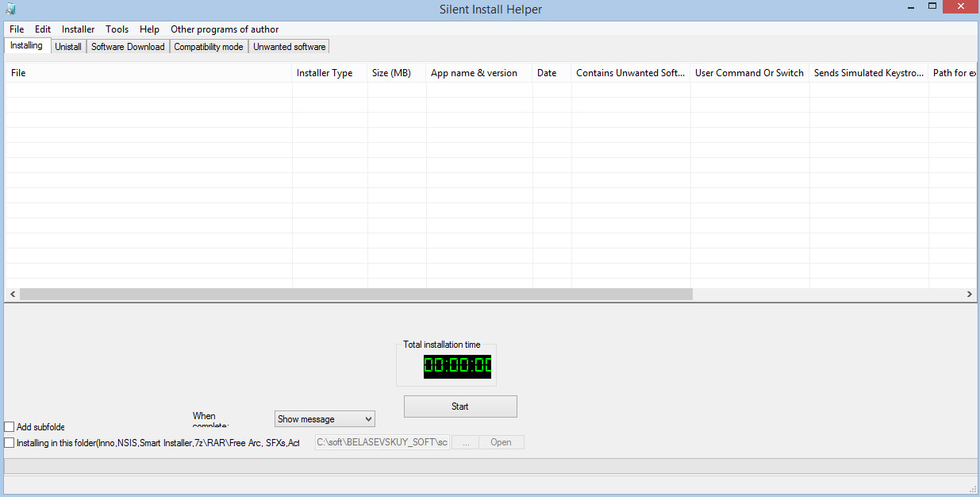Switch to the Unistall tab
This screenshot has height=497, width=980.
point(68,47)
